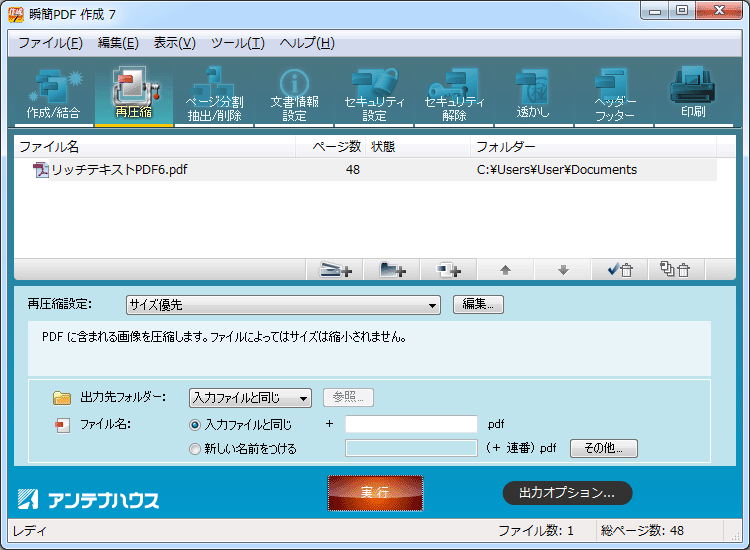Open the ファイル(F) menu
Screen dimensions: 750x550
click(x=50, y=43)
